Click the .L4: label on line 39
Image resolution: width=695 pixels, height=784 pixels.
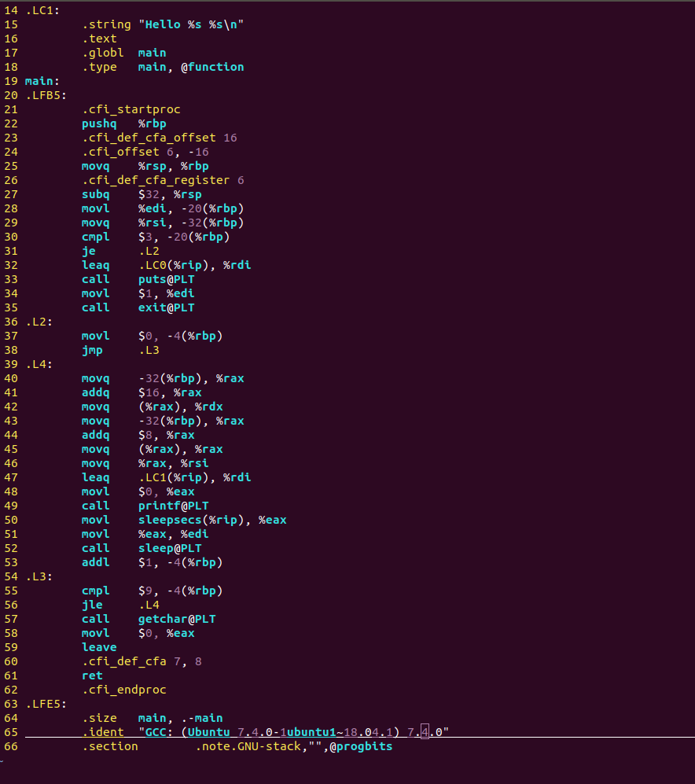tap(39, 365)
